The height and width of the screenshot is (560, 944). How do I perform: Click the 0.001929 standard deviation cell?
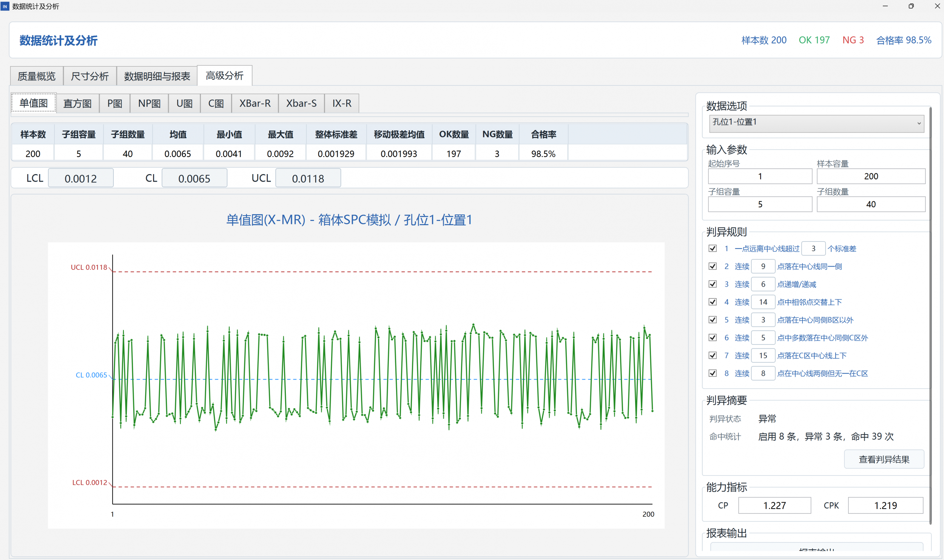tap(336, 154)
